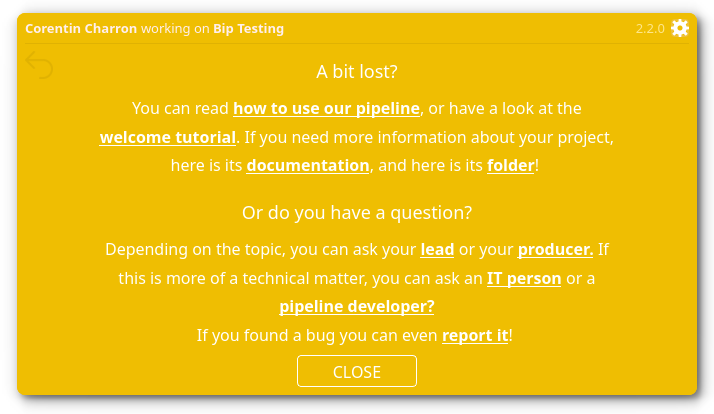Viewport: 714px width, 414px height.
Task: Report a bug with 'report it' link
Action: point(475,336)
